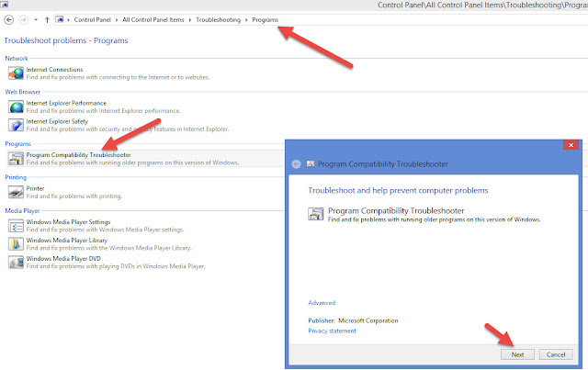Open Windows Media Player Settings troubleshooter
The height and width of the screenshot is (370, 588).
pyautogui.click(x=68, y=222)
